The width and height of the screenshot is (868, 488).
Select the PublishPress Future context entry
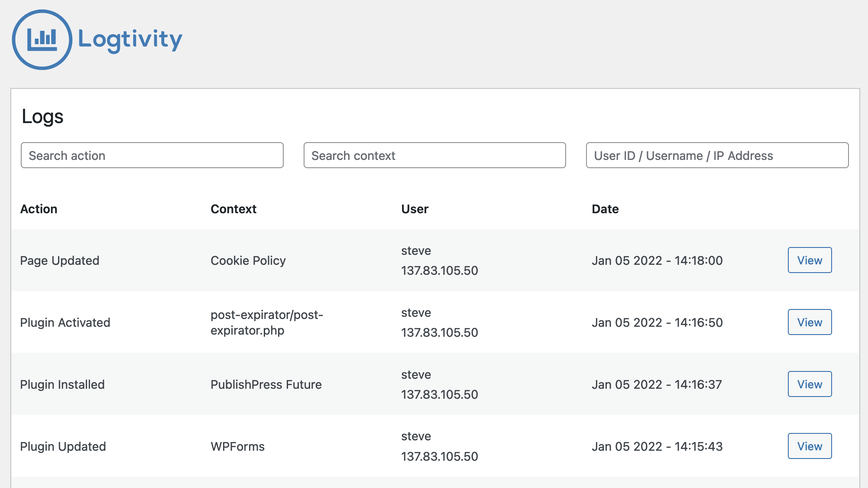click(266, 384)
